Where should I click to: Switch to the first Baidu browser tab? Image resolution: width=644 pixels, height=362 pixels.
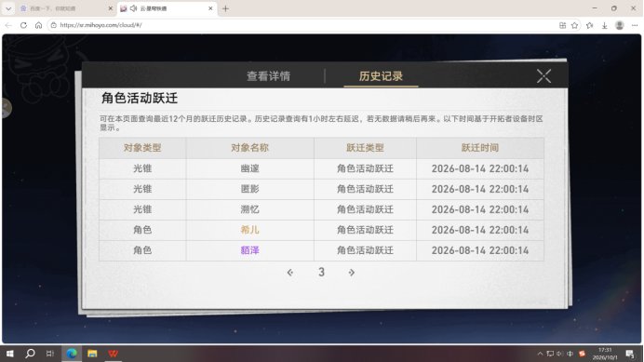pyautogui.click(x=61, y=8)
